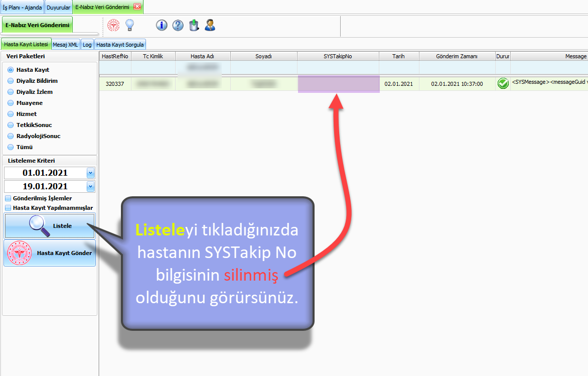
Task: Open the 01.01.2021 start date dropdown
Action: [90, 173]
